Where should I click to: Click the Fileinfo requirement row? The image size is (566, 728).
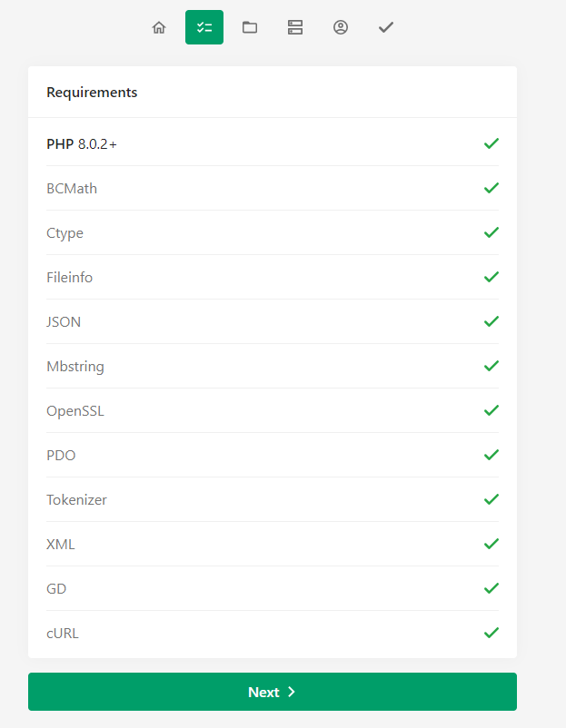[273, 277]
